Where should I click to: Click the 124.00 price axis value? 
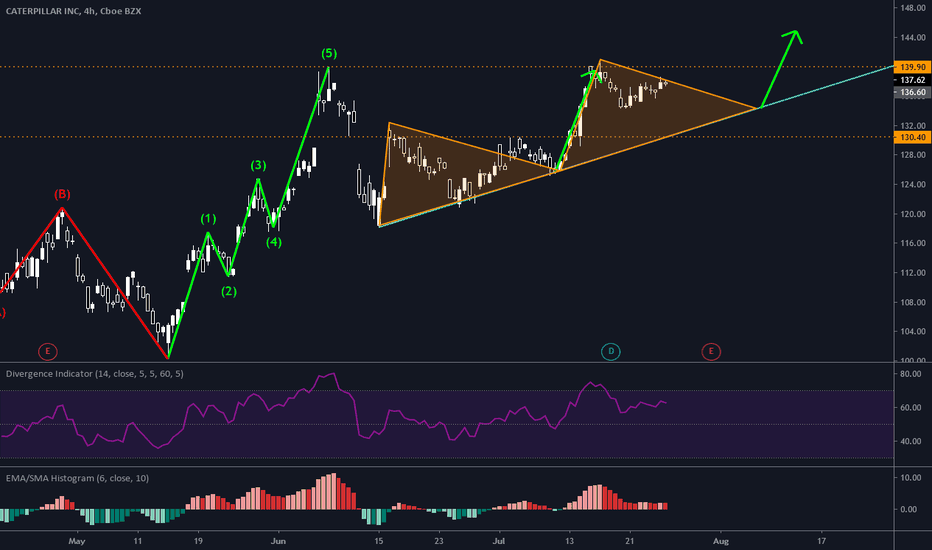click(913, 184)
